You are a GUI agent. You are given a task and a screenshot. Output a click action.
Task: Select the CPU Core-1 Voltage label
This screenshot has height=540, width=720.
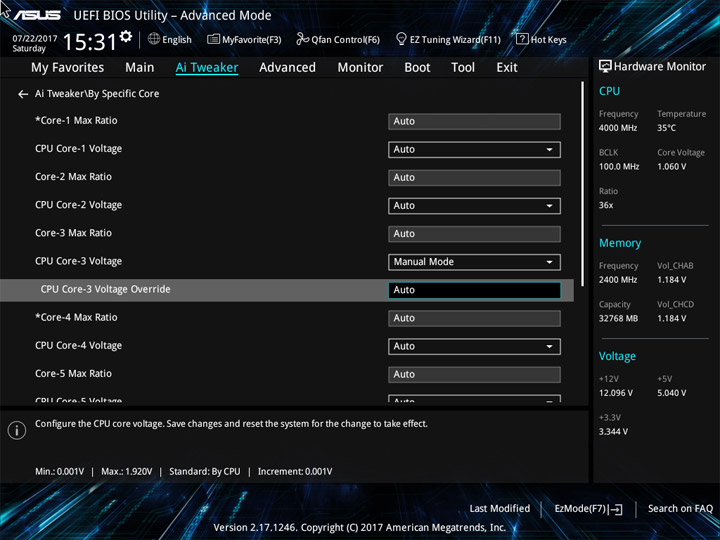79,149
